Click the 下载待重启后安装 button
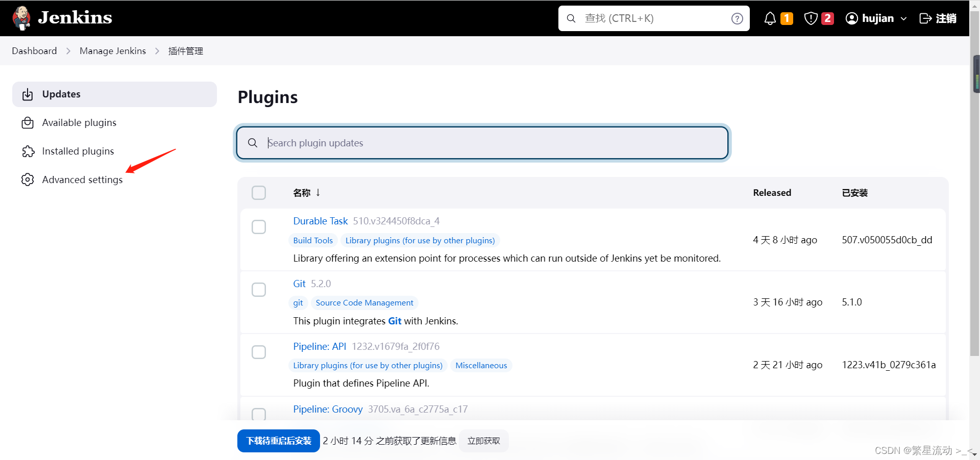Image resolution: width=980 pixels, height=460 pixels. tap(279, 441)
